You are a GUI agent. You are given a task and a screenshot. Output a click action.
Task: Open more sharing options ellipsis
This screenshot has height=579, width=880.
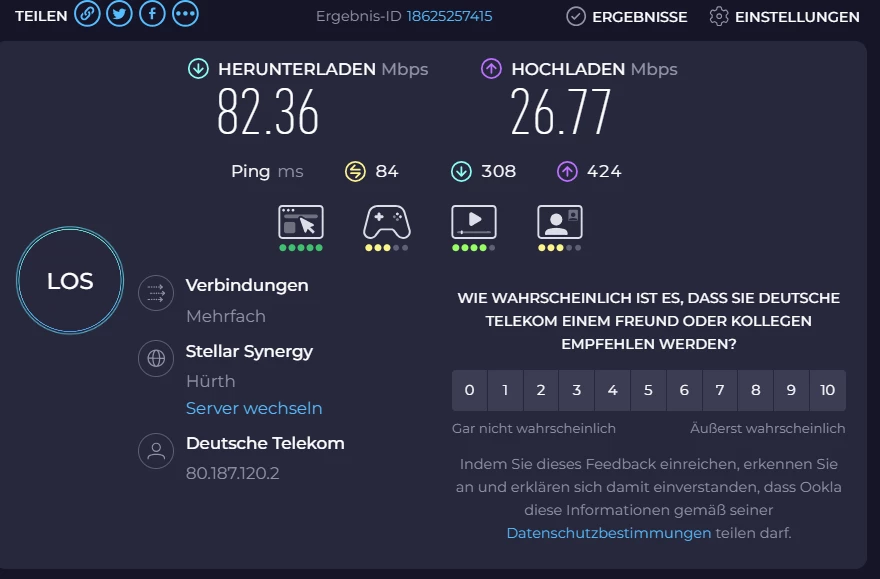coord(185,13)
